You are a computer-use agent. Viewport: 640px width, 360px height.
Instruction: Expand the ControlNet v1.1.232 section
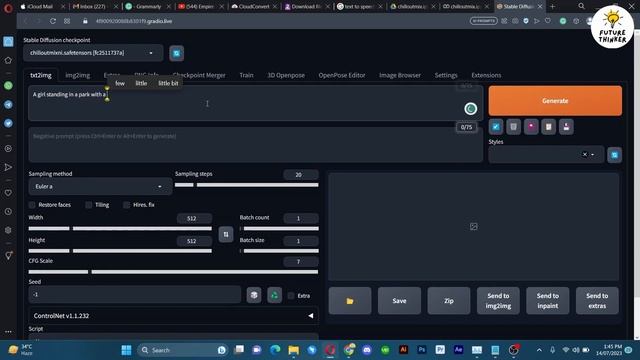coord(173,316)
